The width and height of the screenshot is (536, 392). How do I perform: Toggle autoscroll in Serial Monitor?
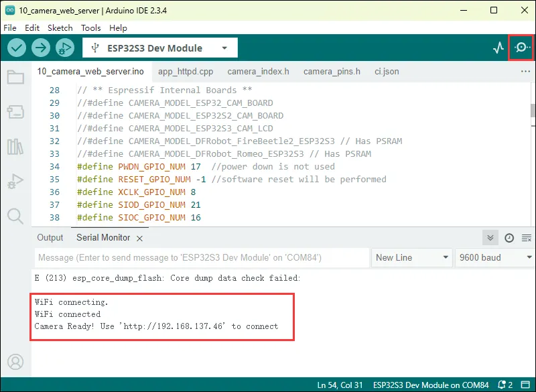pos(491,238)
